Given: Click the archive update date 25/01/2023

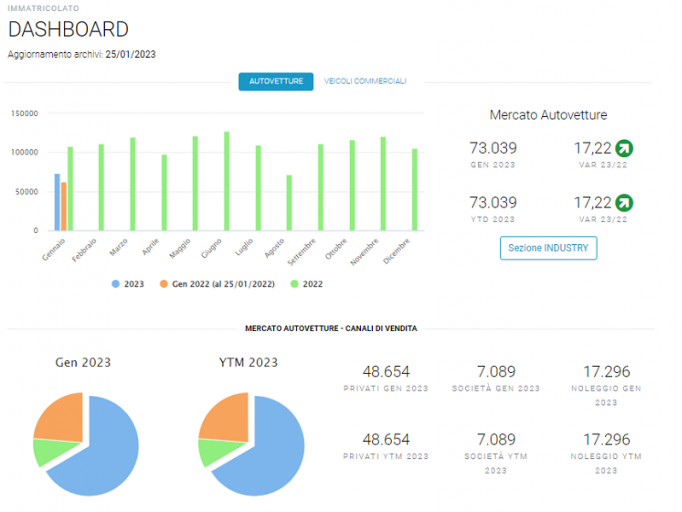Looking at the screenshot, I should point(130,54).
